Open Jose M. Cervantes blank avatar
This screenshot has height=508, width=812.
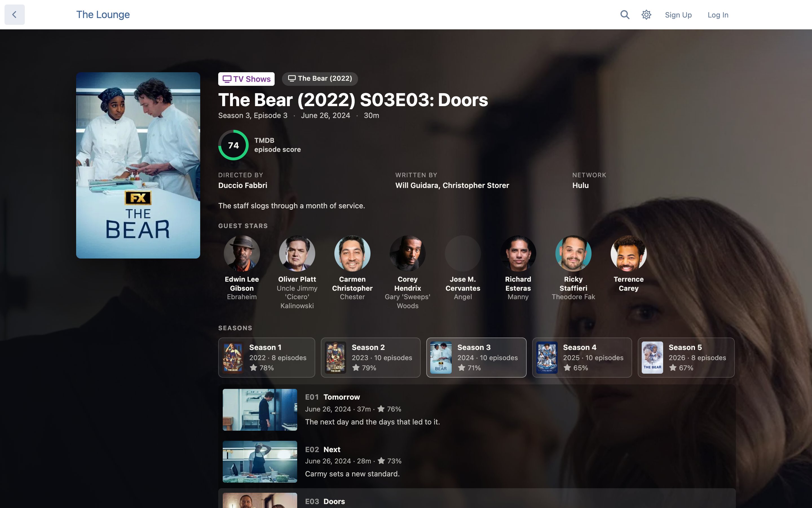[x=463, y=253]
